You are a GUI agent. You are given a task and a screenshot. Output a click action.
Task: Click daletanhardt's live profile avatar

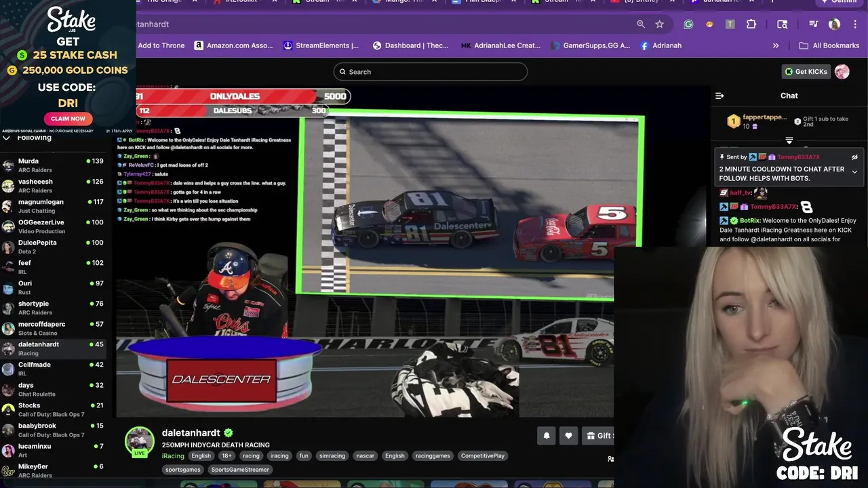pyautogui.click(x=139, y=441)
